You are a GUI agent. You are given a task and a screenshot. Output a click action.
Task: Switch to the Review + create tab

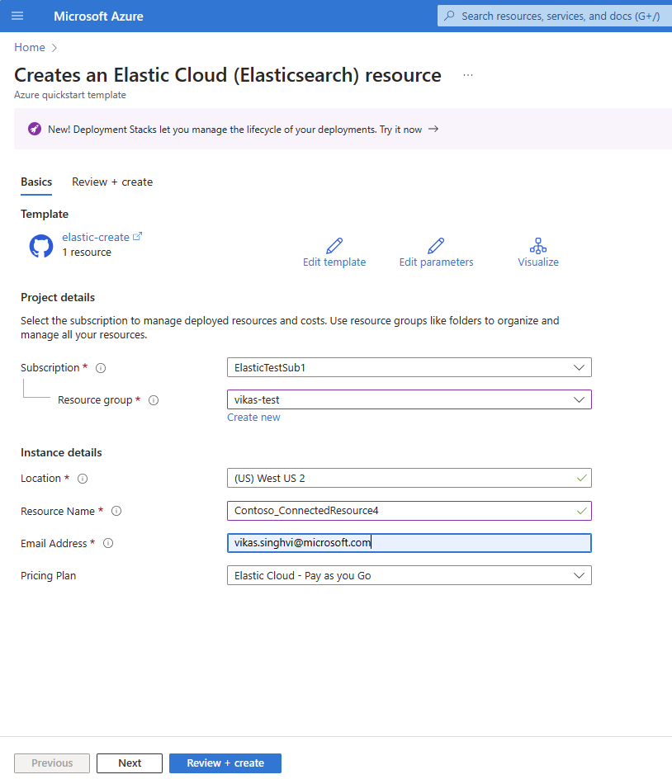click(x=112, y=182)
